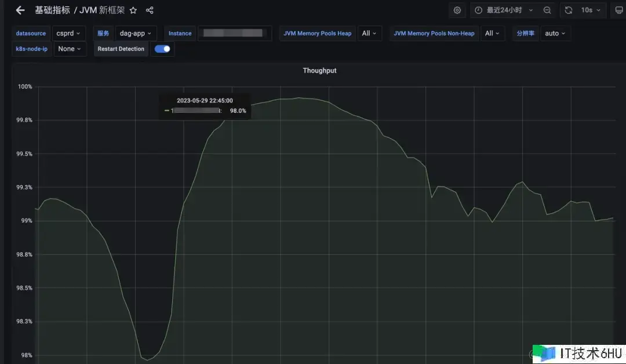This screenshot has width=626, height=364.
Task: Click the refresh dashboard icon
Action: [x=569, y=10]
